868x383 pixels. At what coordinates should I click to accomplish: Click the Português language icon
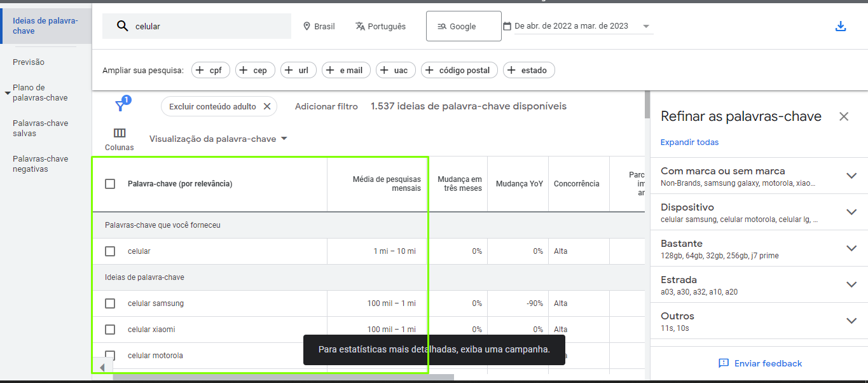pyautogui.click(x=361, y=27)
